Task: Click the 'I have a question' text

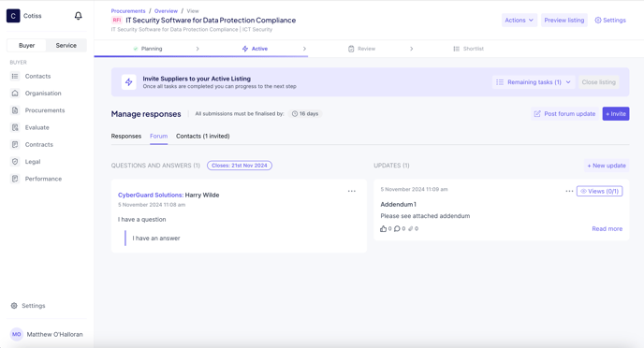Action: (141, 220)
